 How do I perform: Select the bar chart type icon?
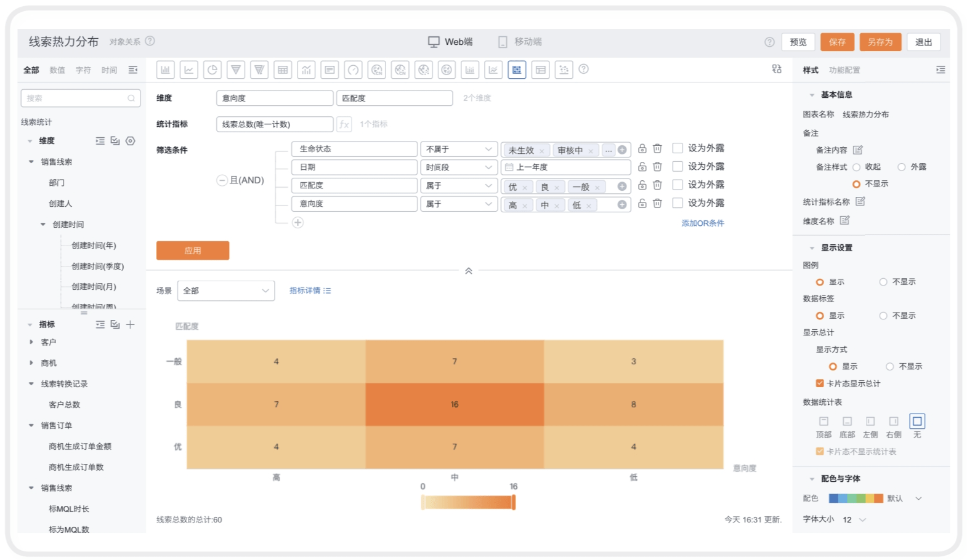tap(166, 70)
